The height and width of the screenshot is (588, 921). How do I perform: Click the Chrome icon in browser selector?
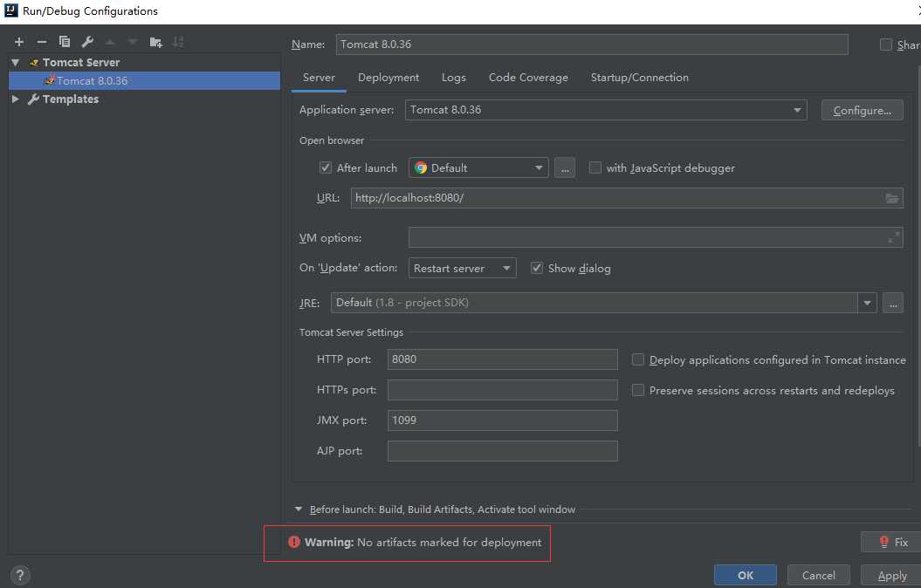421,168
